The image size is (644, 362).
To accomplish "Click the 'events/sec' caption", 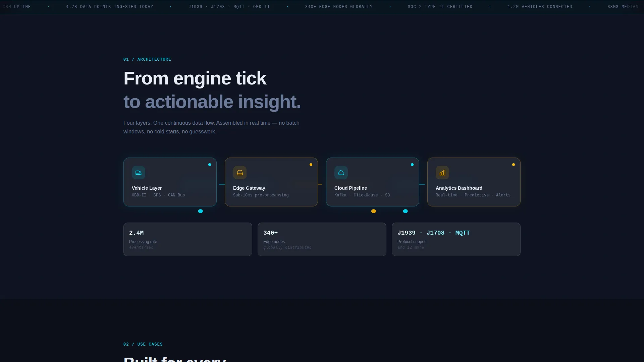I will pyautogui.click(x=141, y=248).
